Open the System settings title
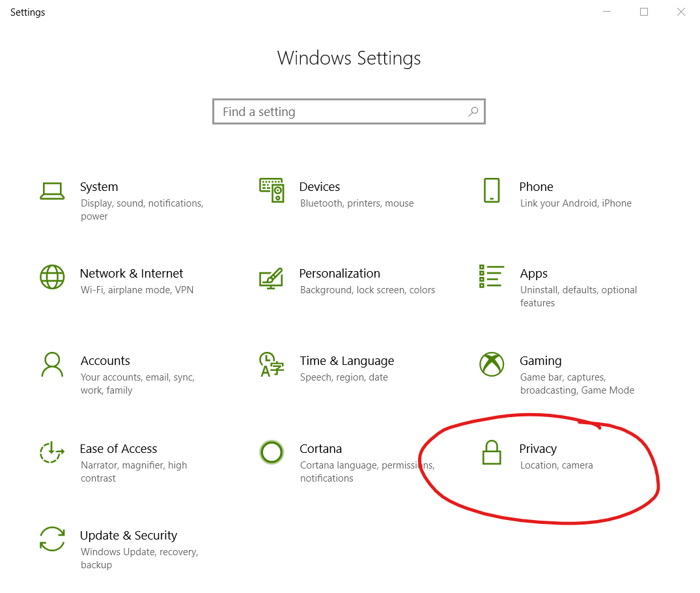Viewport: 700px width, 593px height. (x=99, y=187)
